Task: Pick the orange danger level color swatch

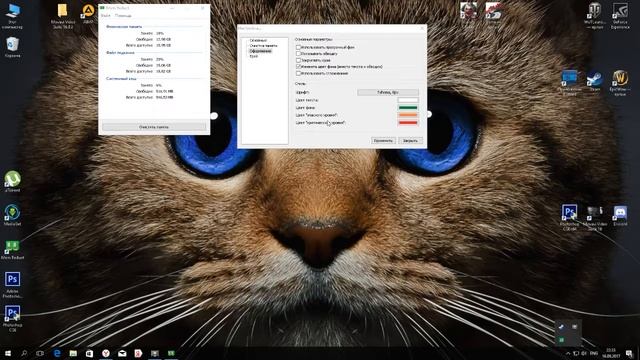Action: (x=408, y=115)
